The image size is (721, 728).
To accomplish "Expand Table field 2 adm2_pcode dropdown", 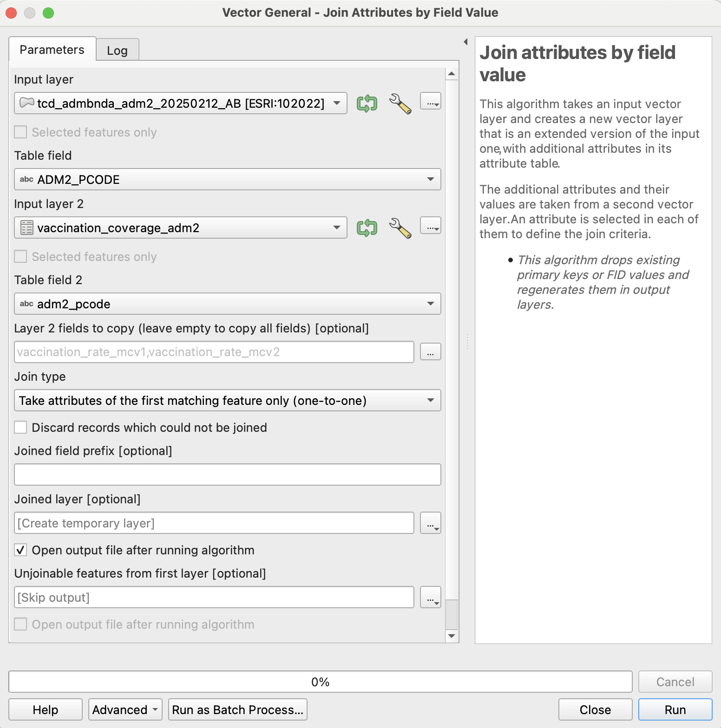I will click(x=228, y=304).
